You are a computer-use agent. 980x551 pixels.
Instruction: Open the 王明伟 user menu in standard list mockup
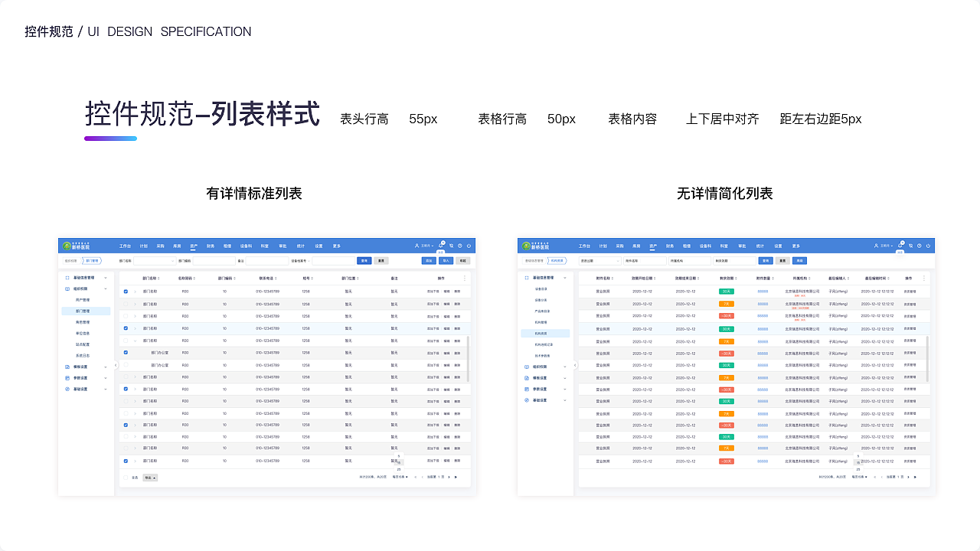coord(424,246)
